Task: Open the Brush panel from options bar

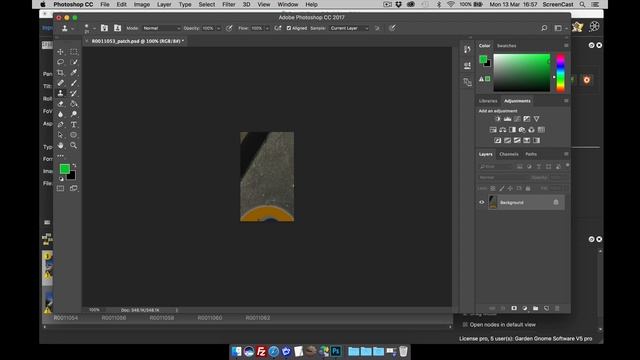Action: [104, 28]
